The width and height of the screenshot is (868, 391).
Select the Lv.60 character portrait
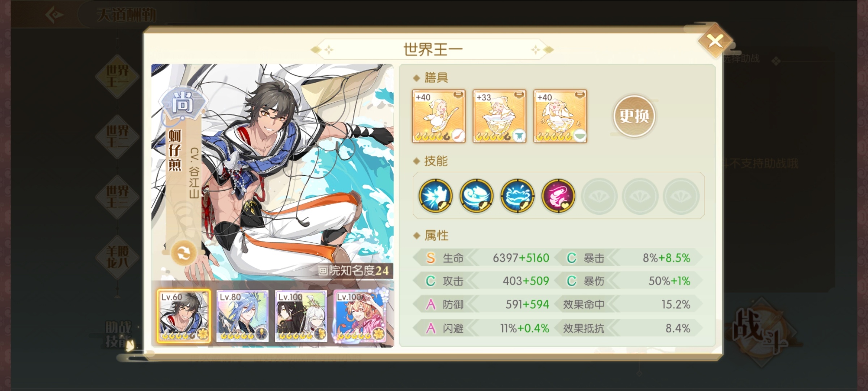pos(184,316)
